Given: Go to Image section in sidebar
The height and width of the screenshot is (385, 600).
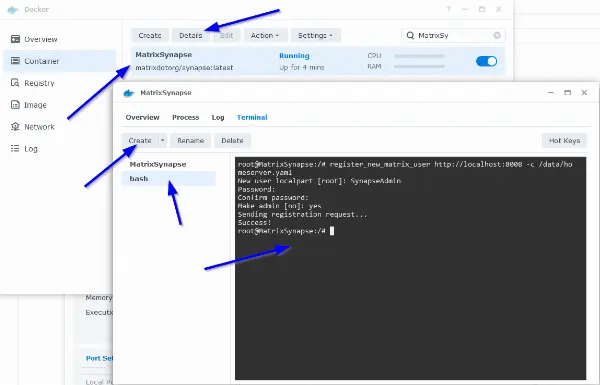Looking at the screenshot, I should (x=29, y=104).
